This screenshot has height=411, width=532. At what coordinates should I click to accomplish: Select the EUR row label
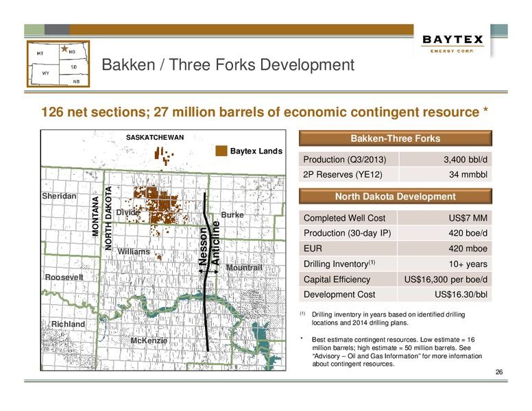coord(313,249)
